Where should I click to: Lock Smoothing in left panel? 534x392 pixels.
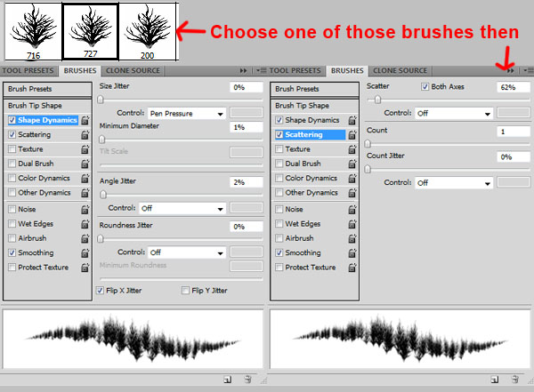click(x=85, y=252)
